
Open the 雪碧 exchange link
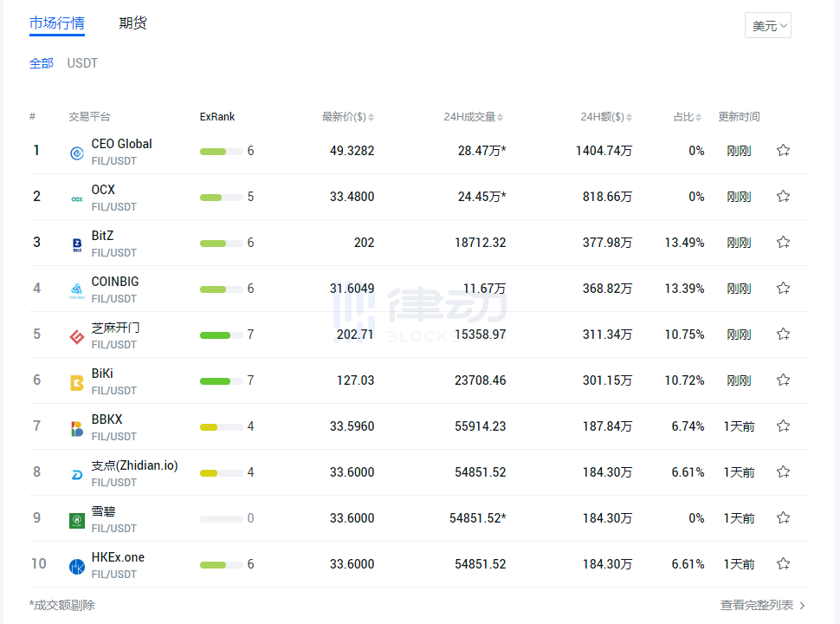click(x=103, y=511)
